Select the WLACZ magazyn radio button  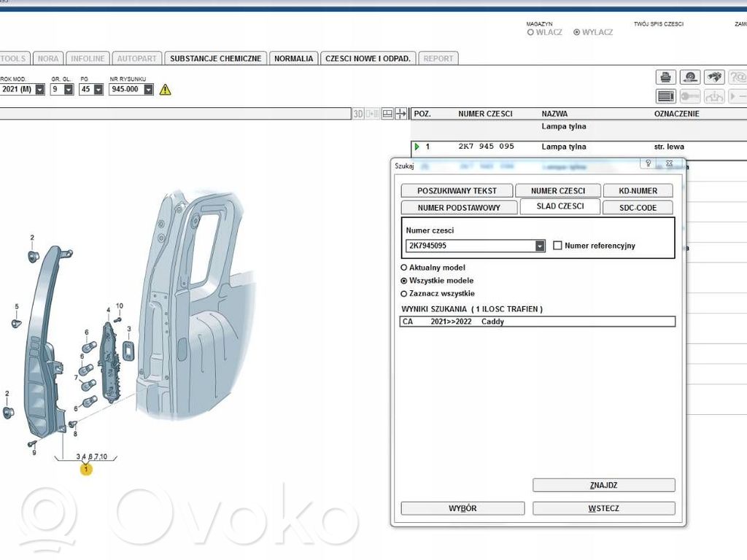(530, 32)
